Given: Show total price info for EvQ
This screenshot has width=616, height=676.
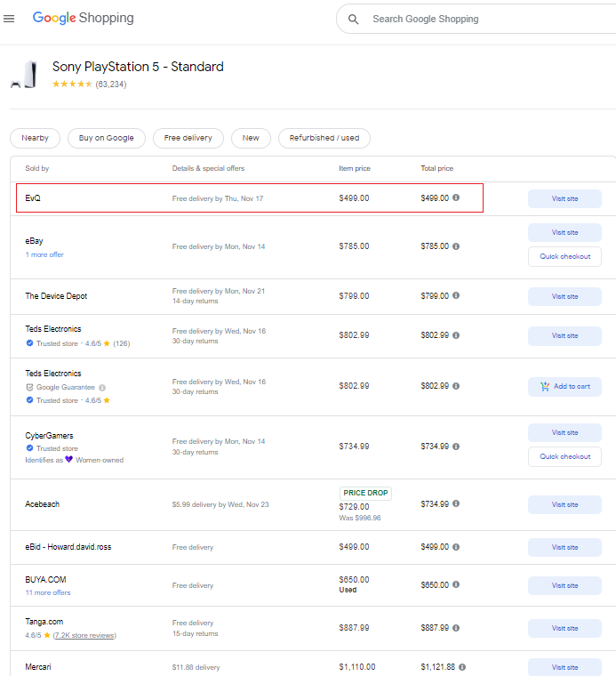Looking at the screenshot, I should coord(456,197).
